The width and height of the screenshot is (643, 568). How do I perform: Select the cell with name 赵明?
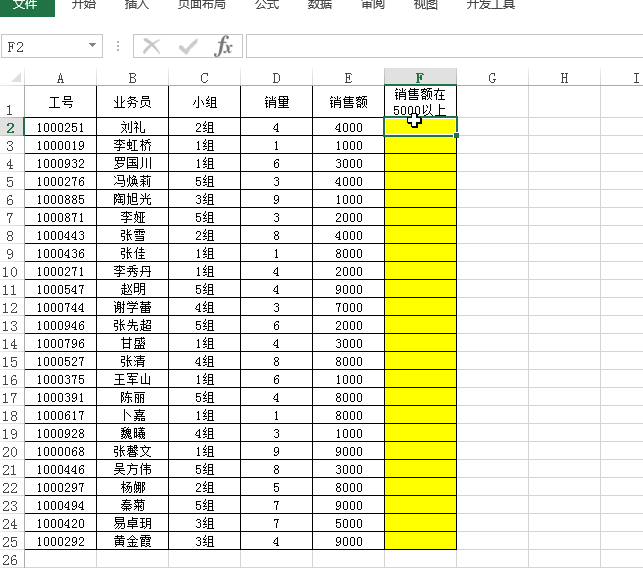pos(132,290)
